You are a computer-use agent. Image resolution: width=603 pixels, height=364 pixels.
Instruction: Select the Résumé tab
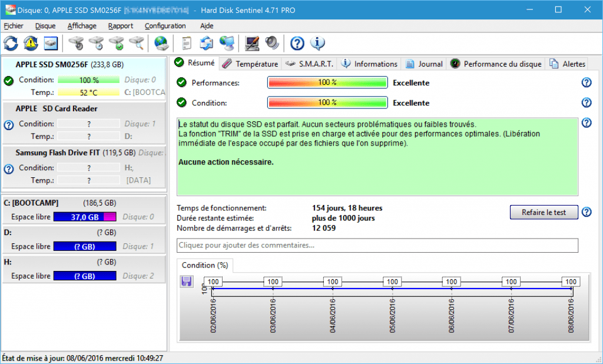[194, 62]
